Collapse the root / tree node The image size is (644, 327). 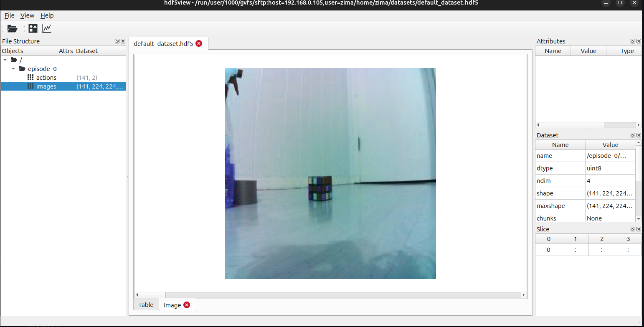click(5, 60)
